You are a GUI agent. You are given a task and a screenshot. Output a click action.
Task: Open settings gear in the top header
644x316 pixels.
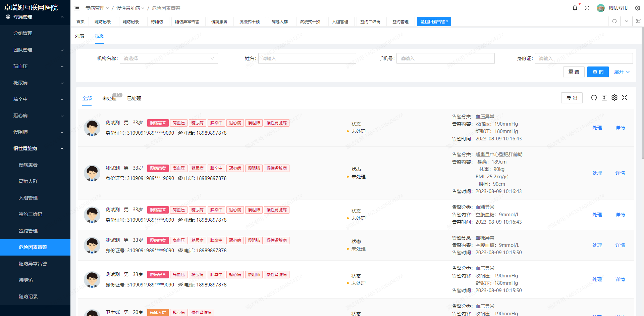point(637,8)
